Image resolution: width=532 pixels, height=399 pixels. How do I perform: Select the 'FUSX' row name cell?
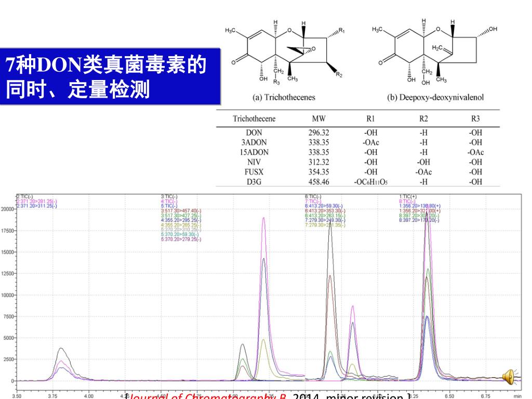[254, 172]
